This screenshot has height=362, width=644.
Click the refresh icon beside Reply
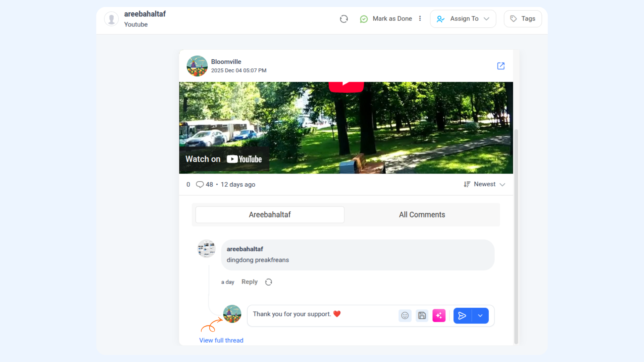(269, 282)
